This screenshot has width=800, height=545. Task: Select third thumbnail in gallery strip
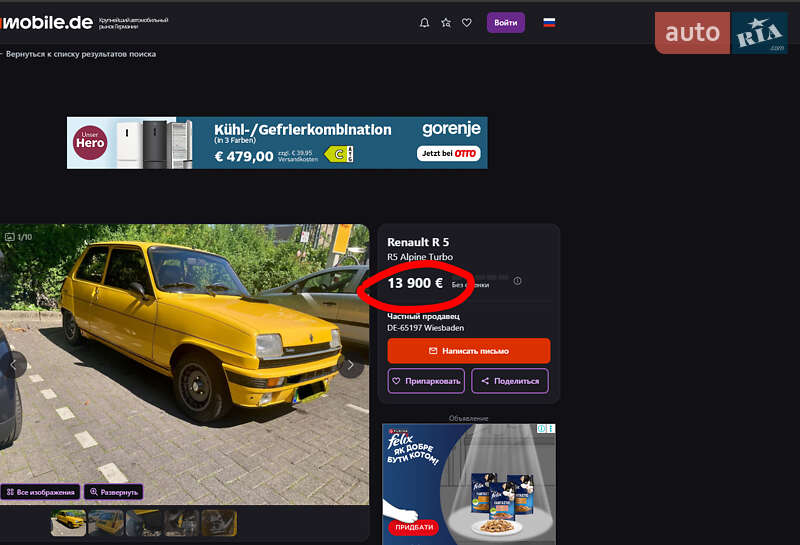pyautogui.click(x=144, y=523)
